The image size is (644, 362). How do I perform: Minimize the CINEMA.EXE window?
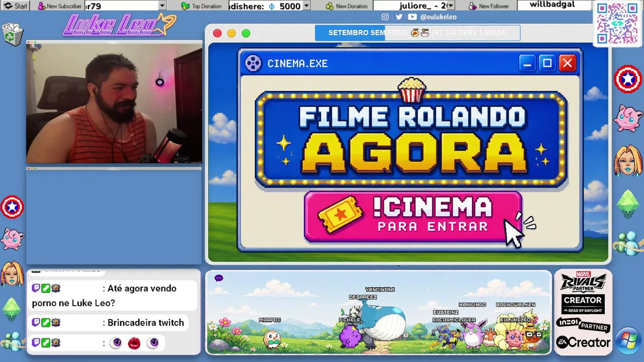[x=527, y=63]
